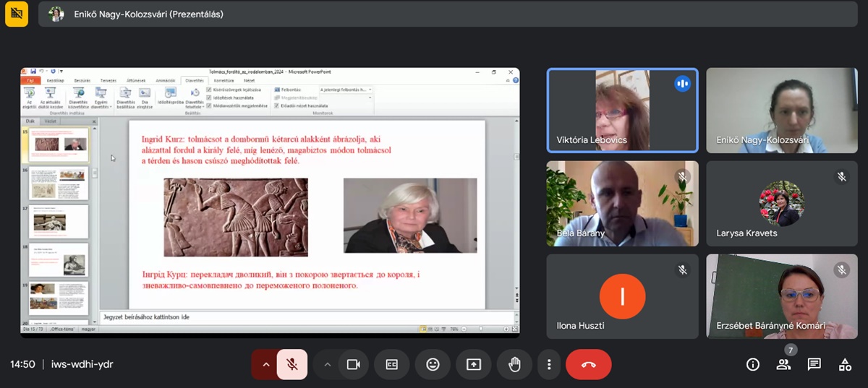
Task: Open the Nézet ribbon tab
Action: (x=248, y=80)
